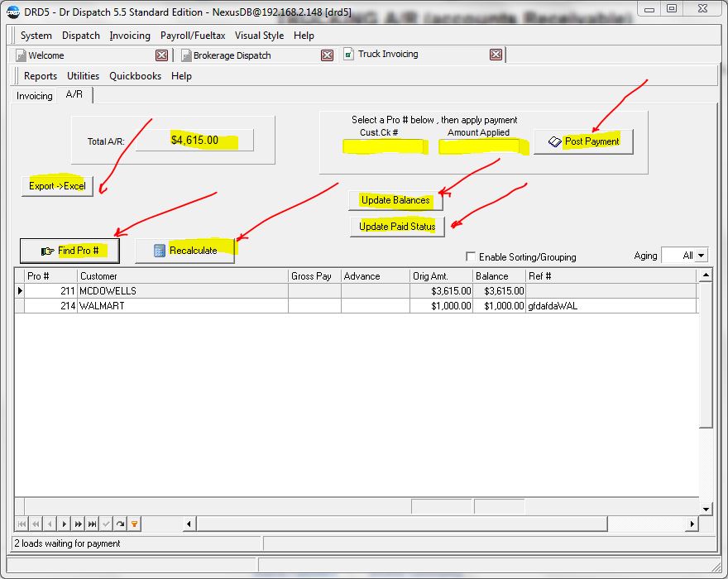
Task: Close the Truck Invoicing tab
Action: pyautogui.click(x=496, y=55)
